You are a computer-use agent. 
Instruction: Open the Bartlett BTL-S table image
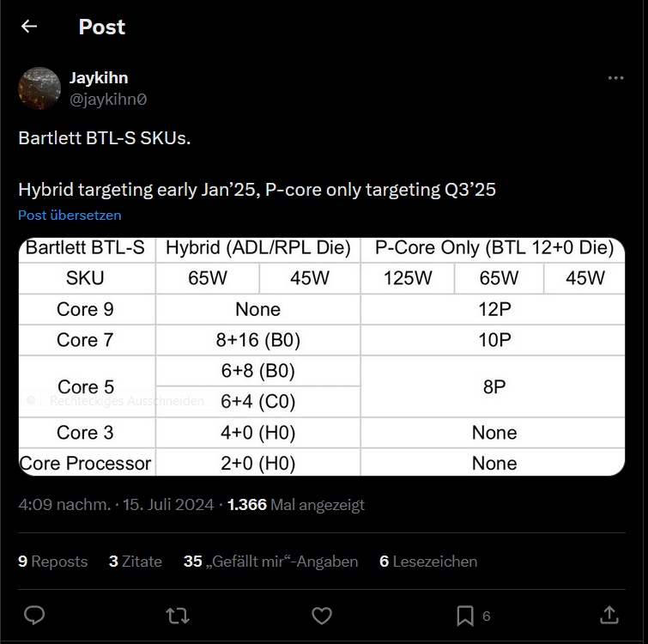point(322,356)
